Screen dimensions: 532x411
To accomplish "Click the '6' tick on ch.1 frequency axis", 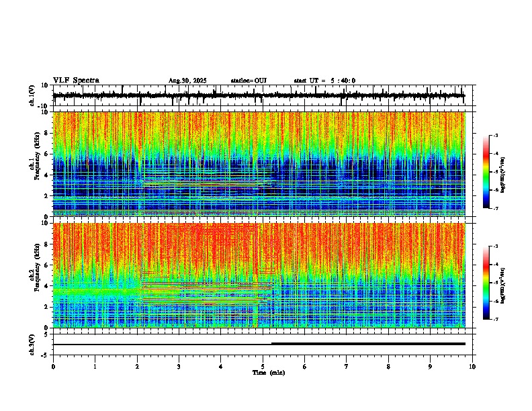I will click(47, 154).
